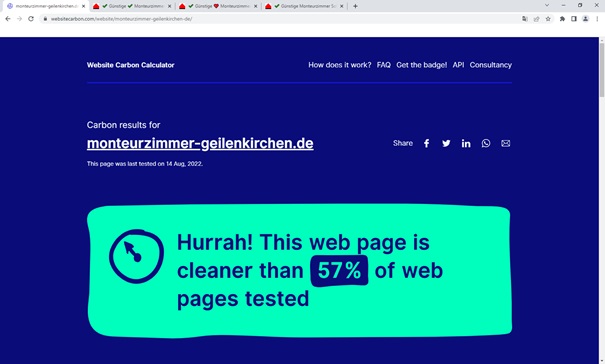The image size is (605, 364).
Task: Toggle the browser side panel
Action: click(574, 19)
